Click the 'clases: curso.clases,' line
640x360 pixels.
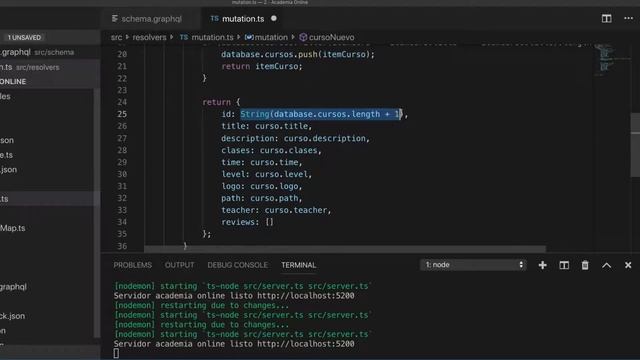point(271,150)
